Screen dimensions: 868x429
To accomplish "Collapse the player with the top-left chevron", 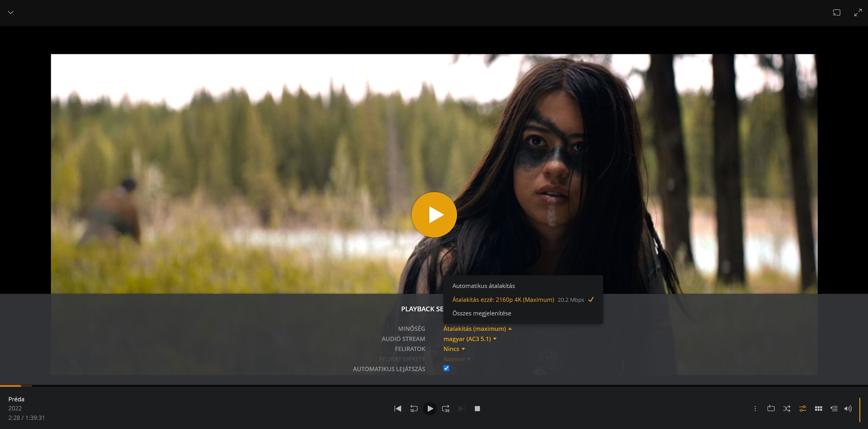I will click(11, 13).
